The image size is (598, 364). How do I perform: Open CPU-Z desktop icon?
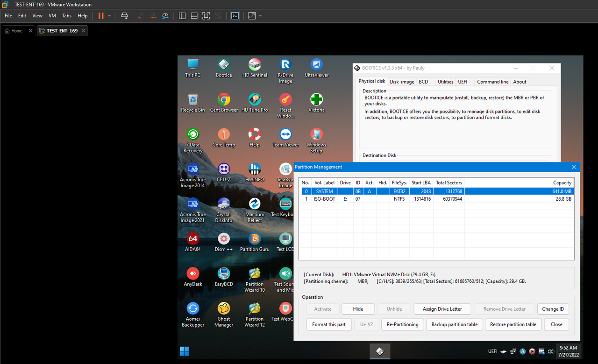[x=224, y=173]
